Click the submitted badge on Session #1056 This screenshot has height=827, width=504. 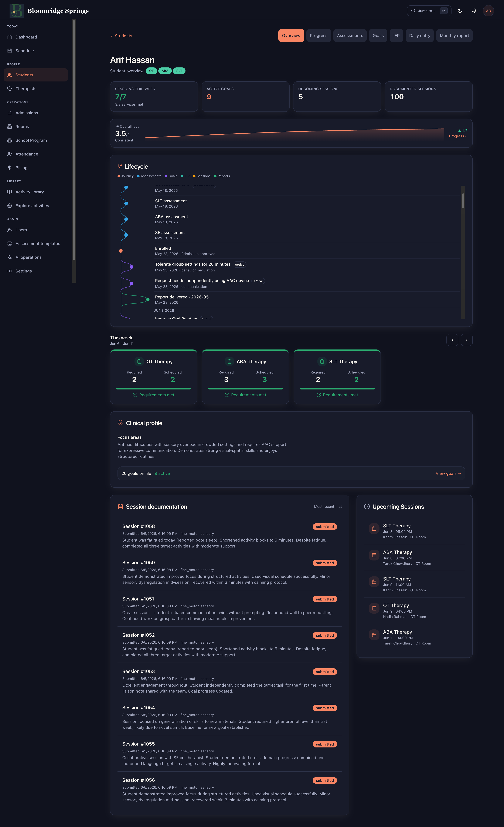(x=325, y=780)
